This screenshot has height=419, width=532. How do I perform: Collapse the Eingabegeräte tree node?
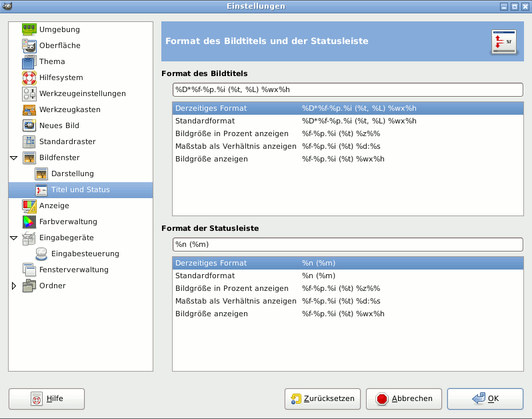14,238
